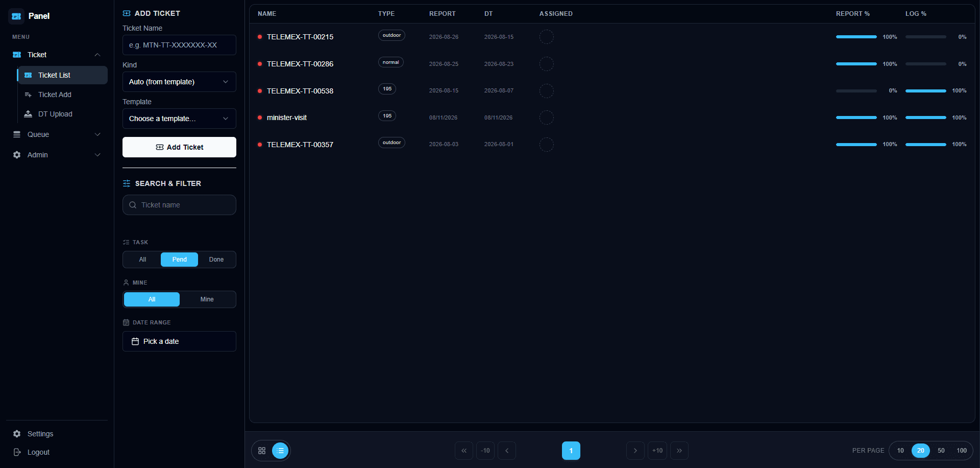
Task: Expand the Admin menu chevron
Action: 97,155
